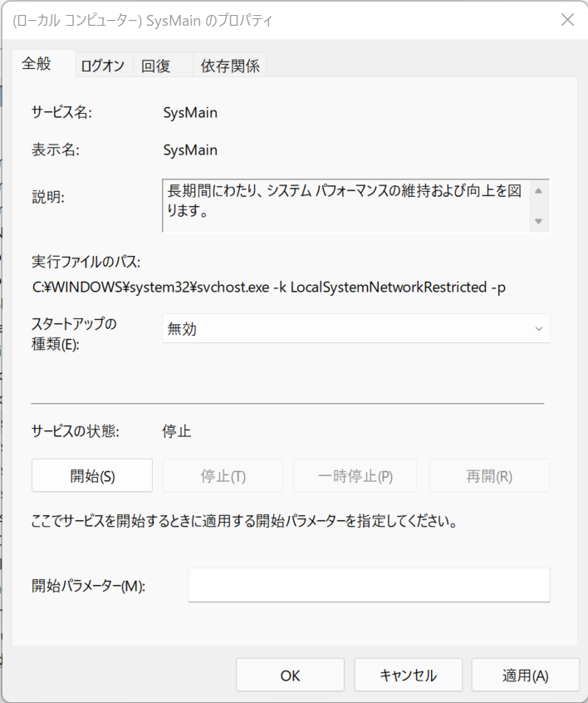The height and width of the screenshot is (703, 588).
Task: Click the キャンセル button
Action: point(409,676)
